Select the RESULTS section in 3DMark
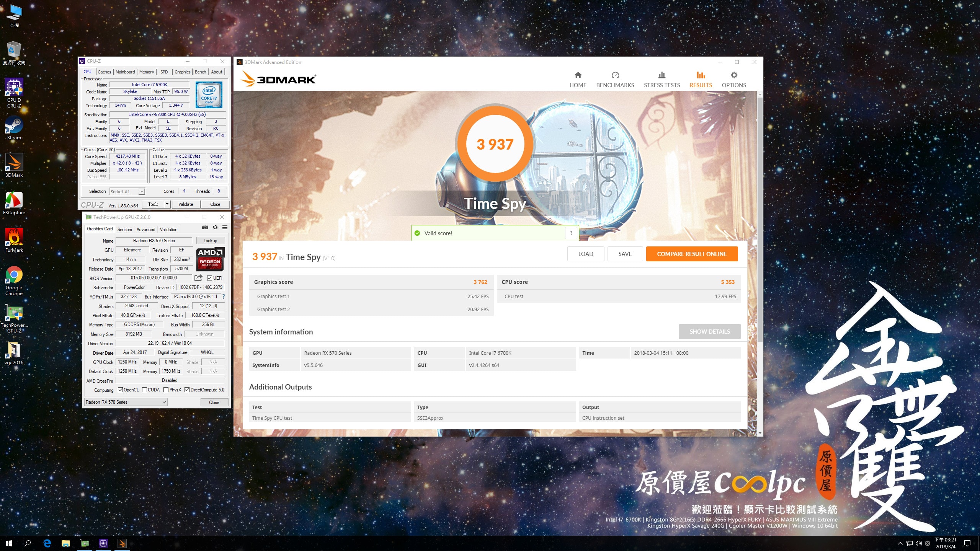980x551 pixels. point(701,80)
